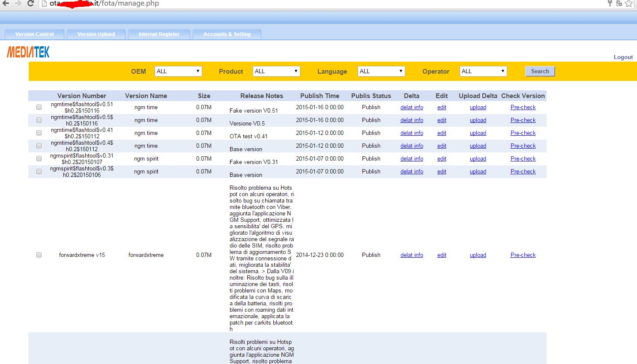Screen dimensions: 637x364
Task: Click upload in the forwardxtreme v15 row
Action: click(478, 255)
